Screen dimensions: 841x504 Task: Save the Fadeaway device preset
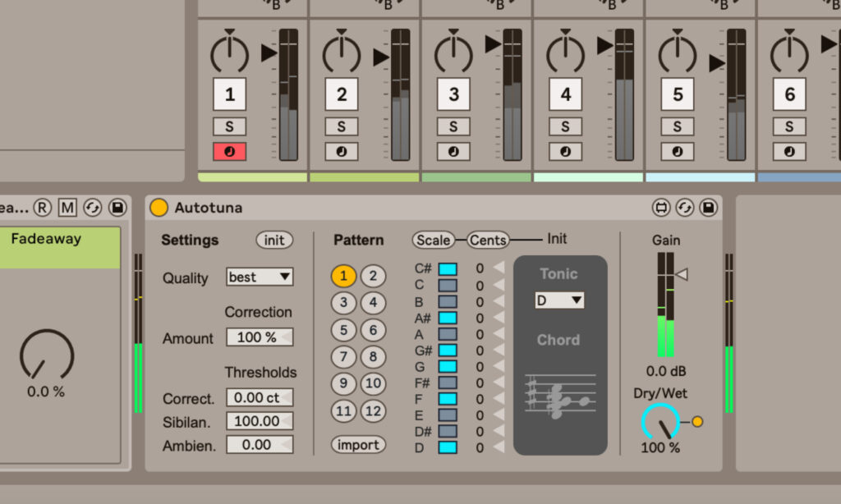(x=117, y=208)
